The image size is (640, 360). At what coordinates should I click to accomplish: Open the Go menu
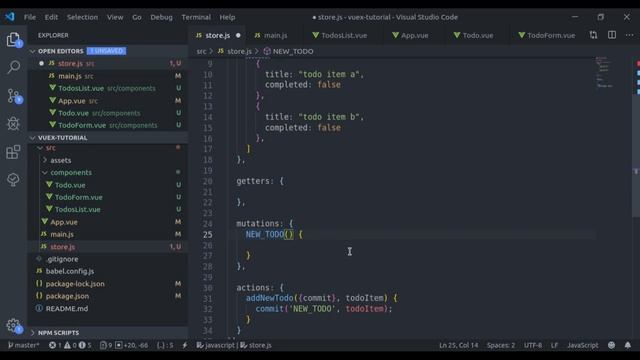tap(137, 17)
